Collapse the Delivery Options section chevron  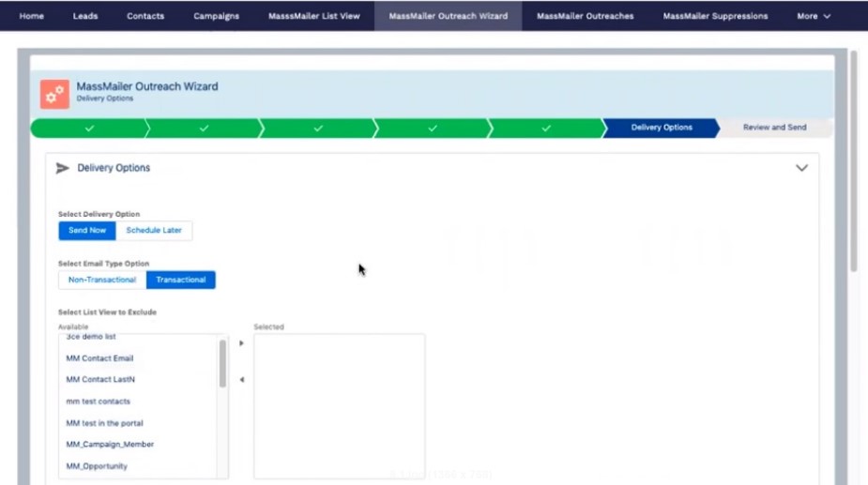pos(801,168)
